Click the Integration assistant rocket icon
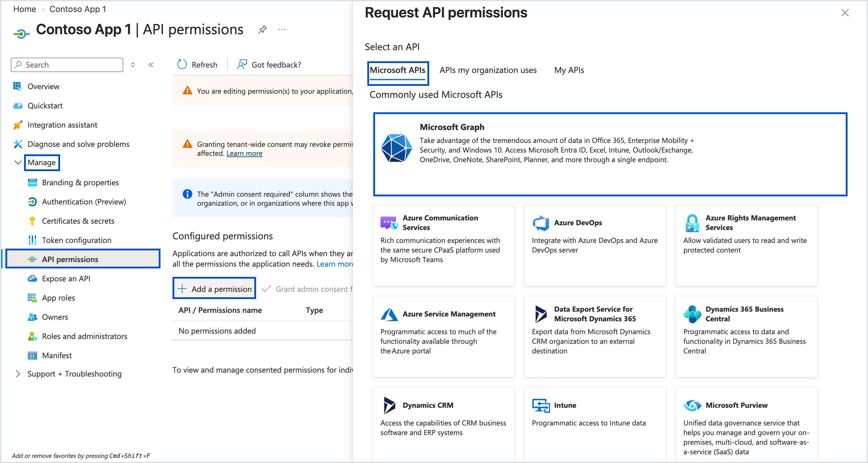The height and width of the screenshot is (463, 868). tap(17, 125)
